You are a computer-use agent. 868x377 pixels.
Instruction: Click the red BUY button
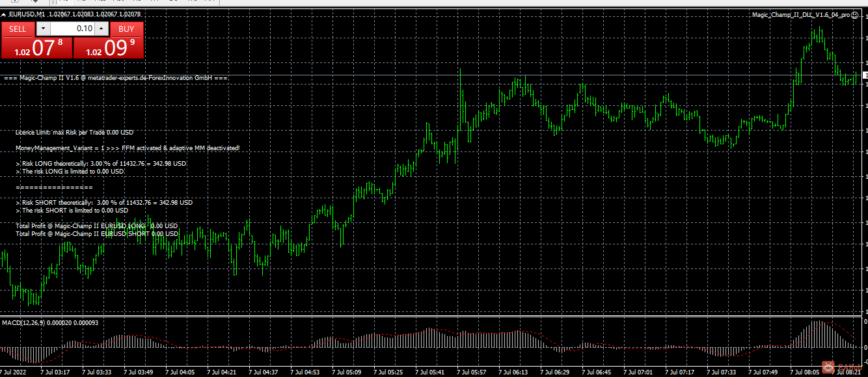pyautogui.click(x=126, y=29)
